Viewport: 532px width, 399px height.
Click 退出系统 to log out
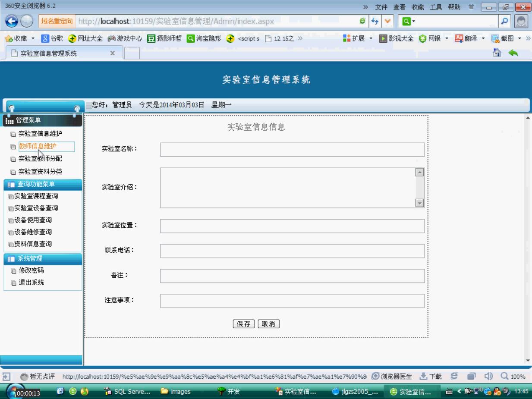pyautogui.click(x=31, y=283)
